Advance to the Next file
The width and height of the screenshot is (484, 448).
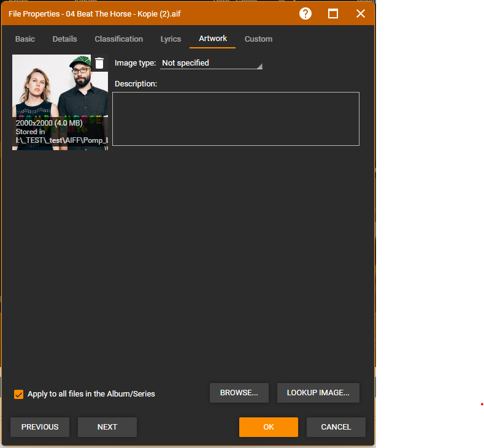click(107, 427)
